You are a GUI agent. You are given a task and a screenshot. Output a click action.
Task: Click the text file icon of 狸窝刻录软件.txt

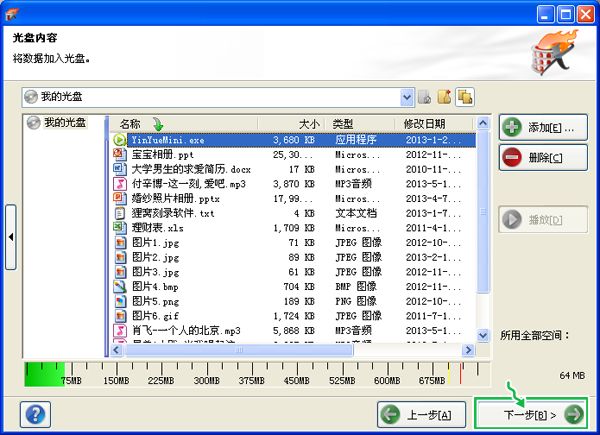[x=120, y=213]
